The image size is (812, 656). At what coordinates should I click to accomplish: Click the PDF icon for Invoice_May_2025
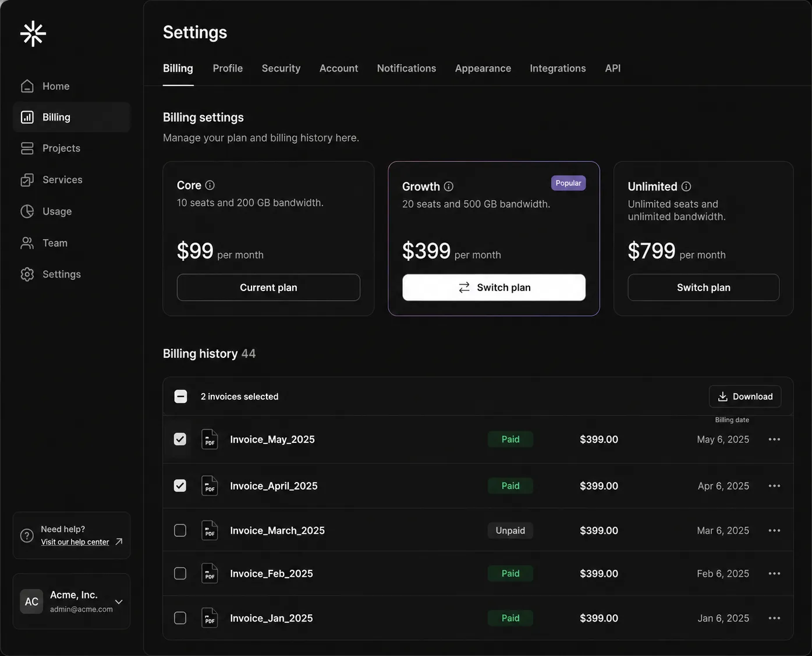pyautogui.click(x=210, y=439)
